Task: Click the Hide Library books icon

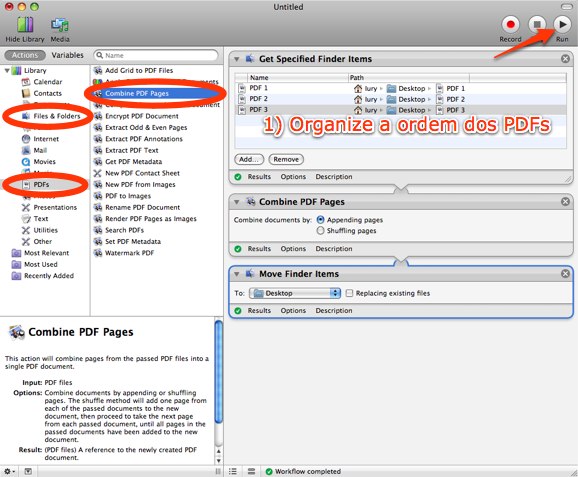Action: tap(25, 25)
